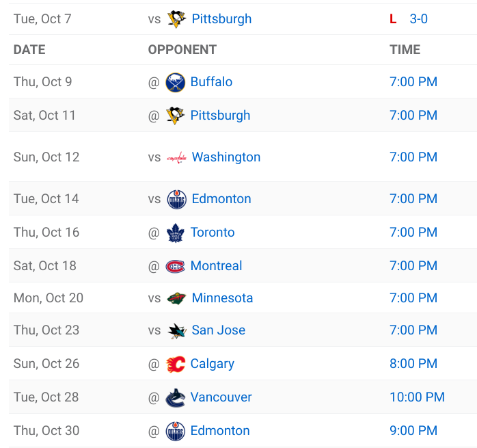Click the San Jose Sharks logo
This screenshot has height=448, width=477.
pos(176,331)
